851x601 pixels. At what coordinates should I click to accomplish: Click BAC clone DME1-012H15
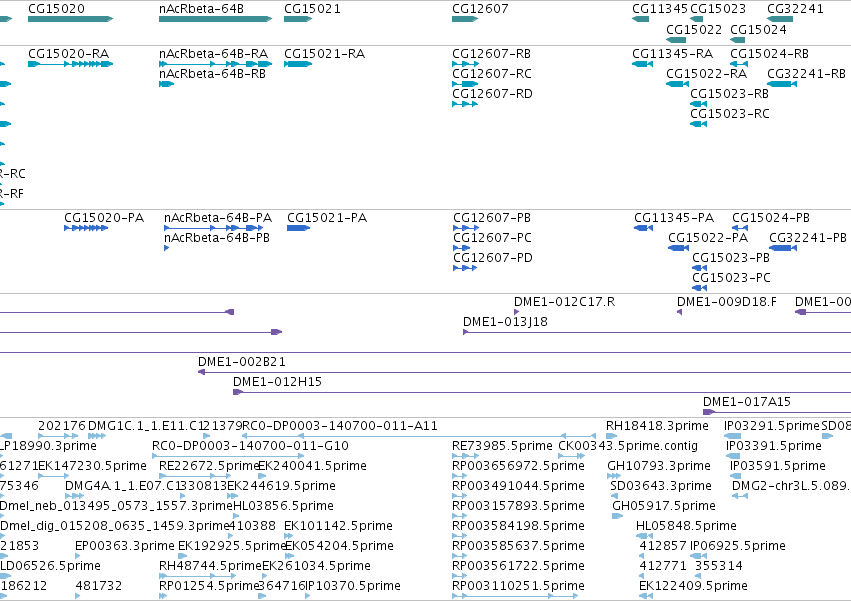[542, 393]
